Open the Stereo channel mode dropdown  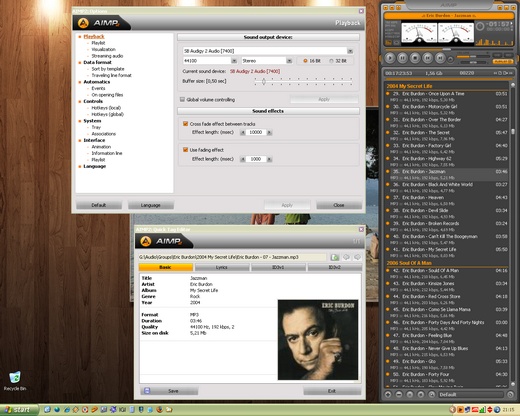point(289,61)
